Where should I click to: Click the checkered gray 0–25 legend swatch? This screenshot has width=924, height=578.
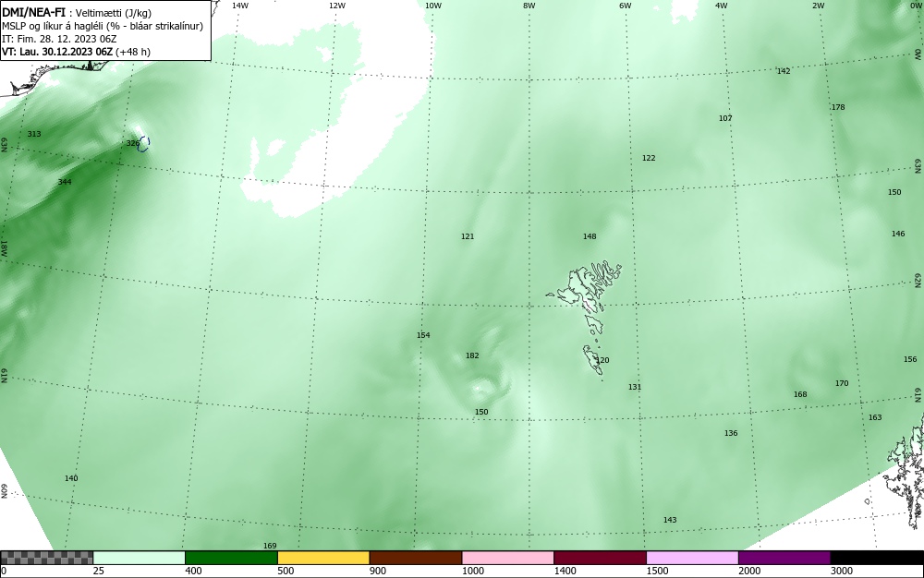click(46, 558)
